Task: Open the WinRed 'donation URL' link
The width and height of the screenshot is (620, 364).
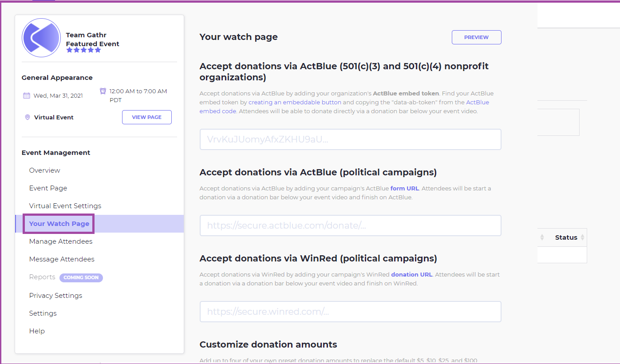Action: pyautogui.click(x=411, y=274)
